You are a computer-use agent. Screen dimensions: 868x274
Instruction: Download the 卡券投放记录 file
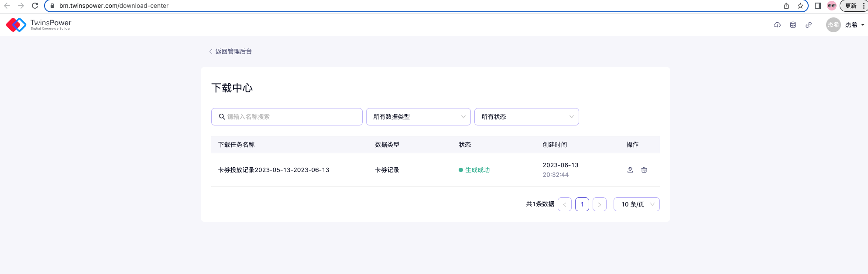click(630, 170)
